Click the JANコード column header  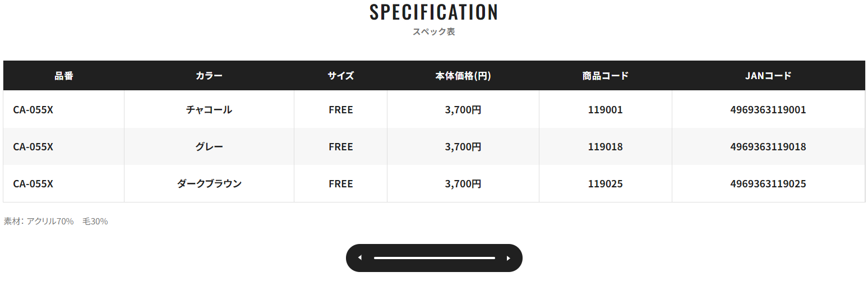point(768,76)
